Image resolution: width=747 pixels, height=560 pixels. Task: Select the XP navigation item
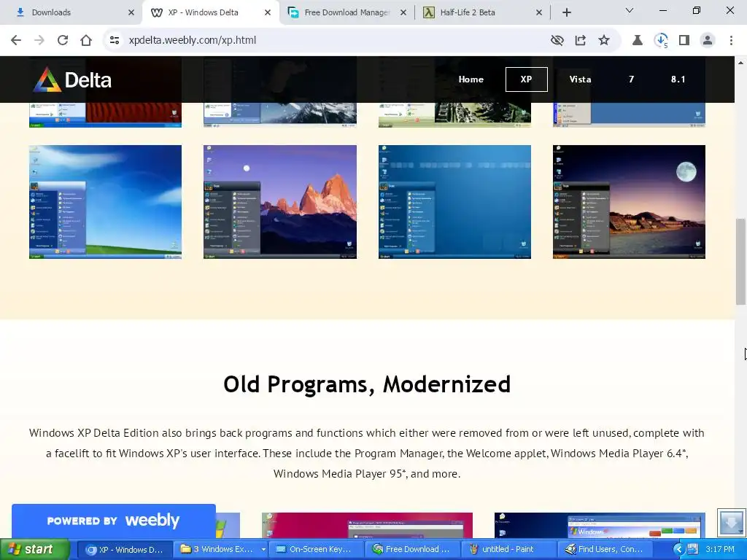coord(526,79)
